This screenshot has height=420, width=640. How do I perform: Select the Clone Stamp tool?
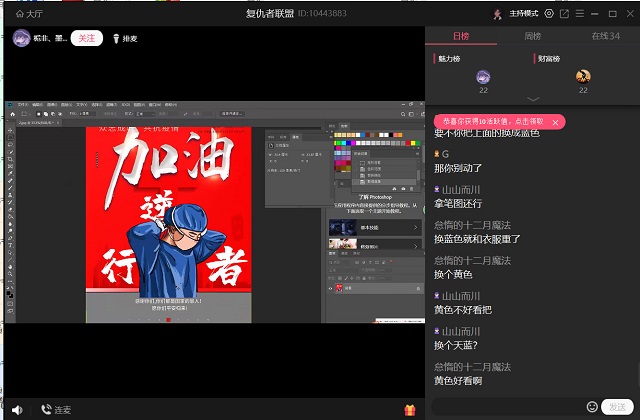coord(10,195)
